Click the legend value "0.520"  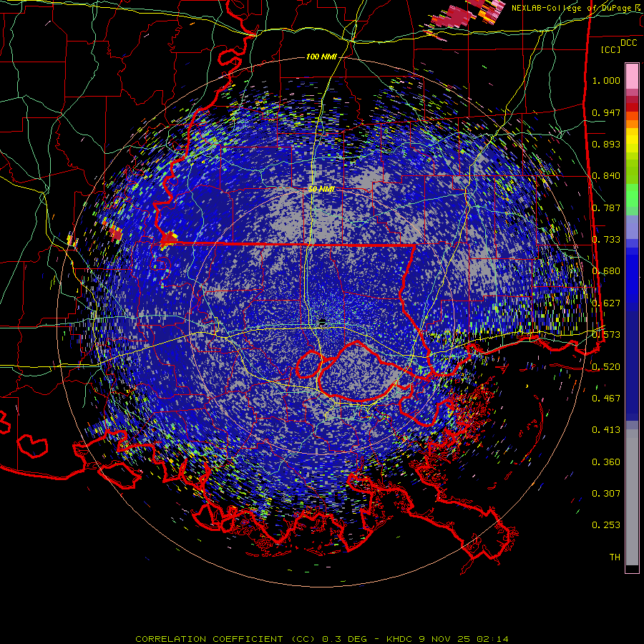pos(606,367)
